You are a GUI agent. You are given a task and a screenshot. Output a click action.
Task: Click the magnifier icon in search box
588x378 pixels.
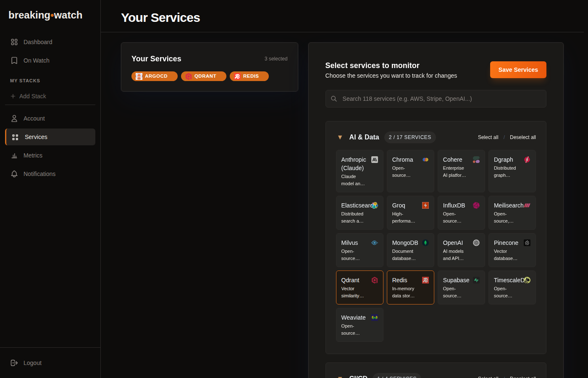[334, 99]
